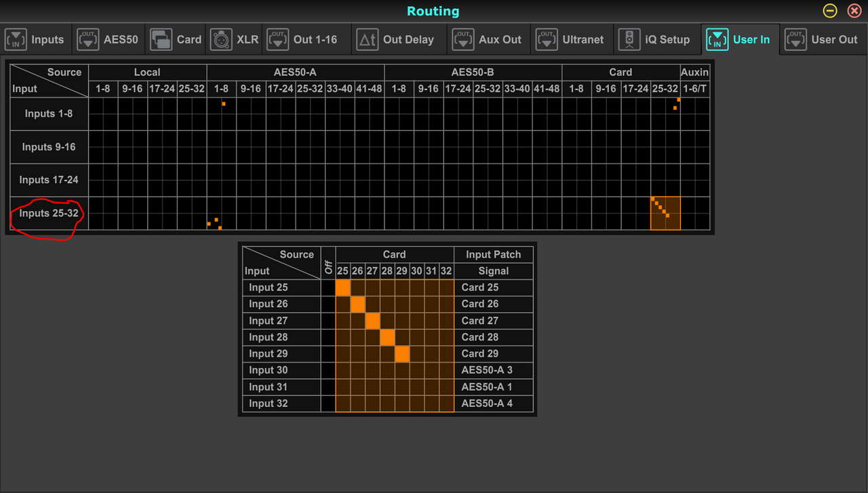Select Card 25-32 block for Inputs 1-8
The image size is (868, 493).
coord(665,114)
